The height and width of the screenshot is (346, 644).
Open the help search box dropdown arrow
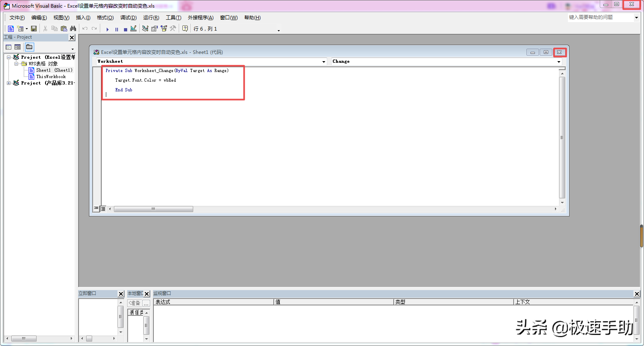click(x=636, y=18)
